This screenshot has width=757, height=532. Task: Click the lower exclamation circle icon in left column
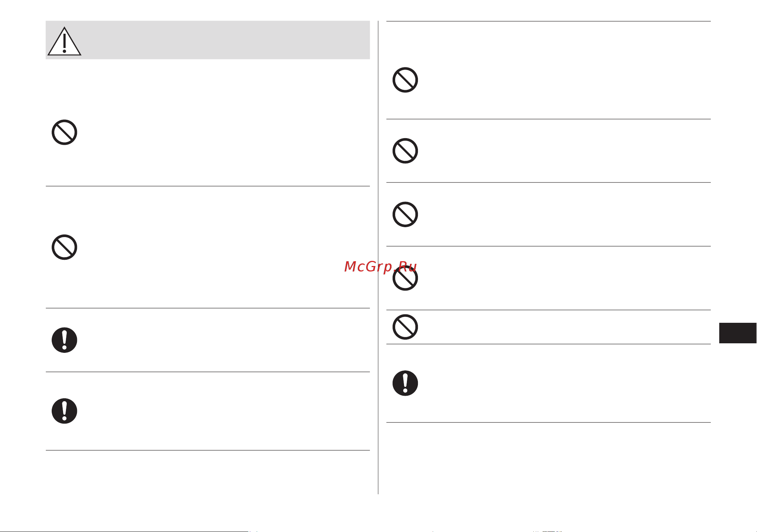pos(64,411)
